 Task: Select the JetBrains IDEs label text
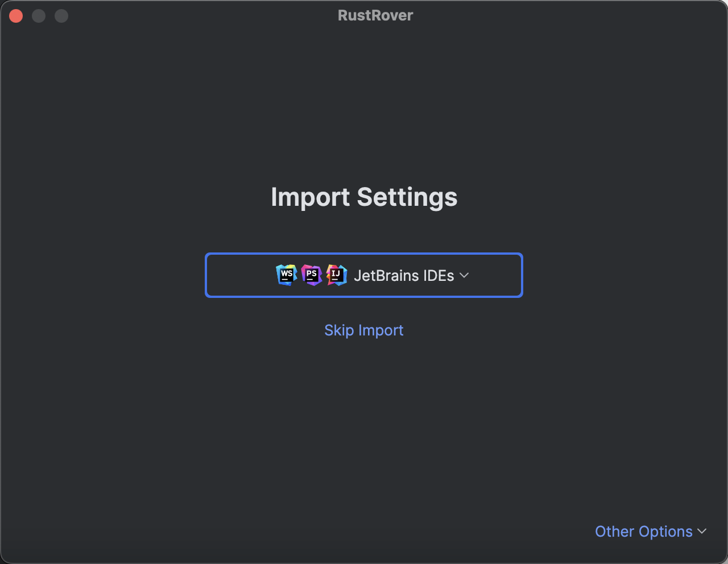click(x=405, y=275)
